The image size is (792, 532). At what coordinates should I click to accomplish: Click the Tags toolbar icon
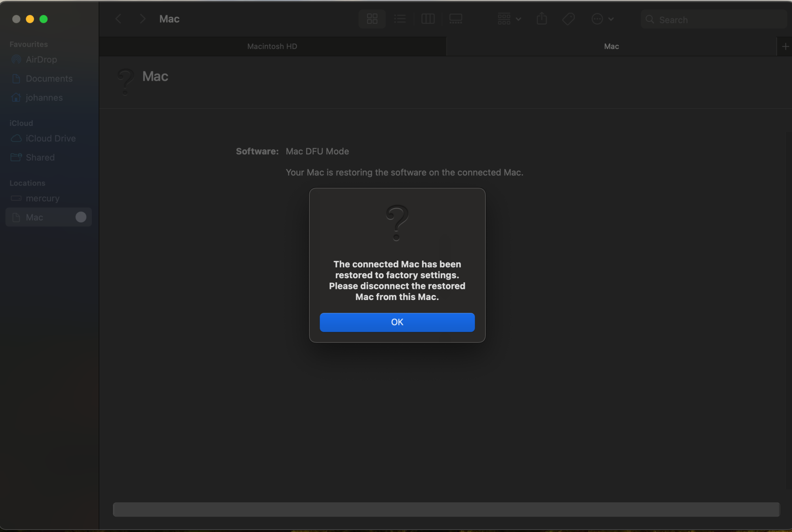coord(568,19)
